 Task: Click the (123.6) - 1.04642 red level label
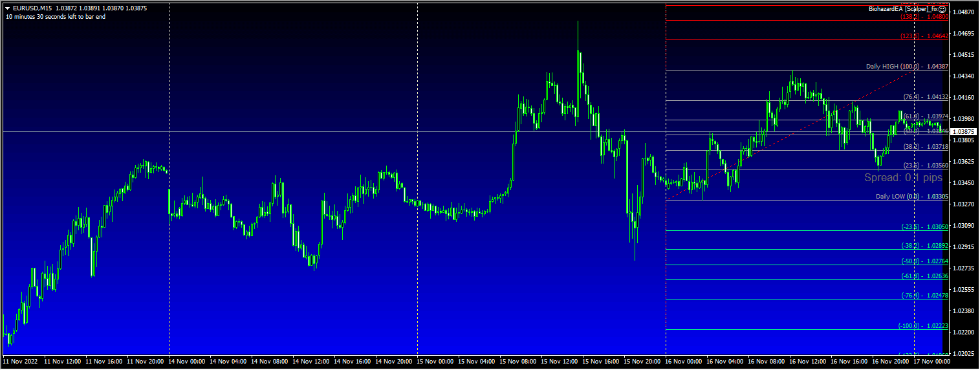924,37
